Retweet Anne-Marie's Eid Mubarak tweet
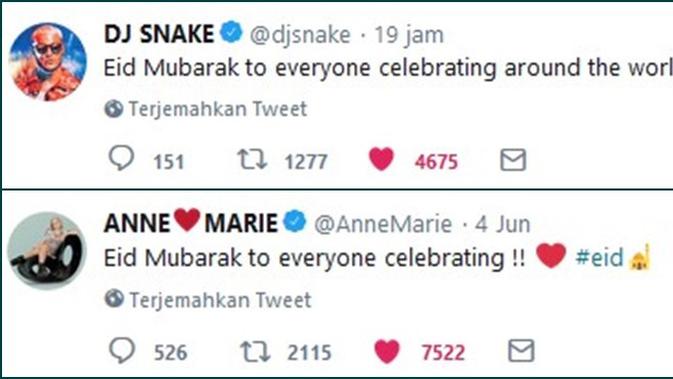Screen dimensions: 673x379 [x=255, y=351]
